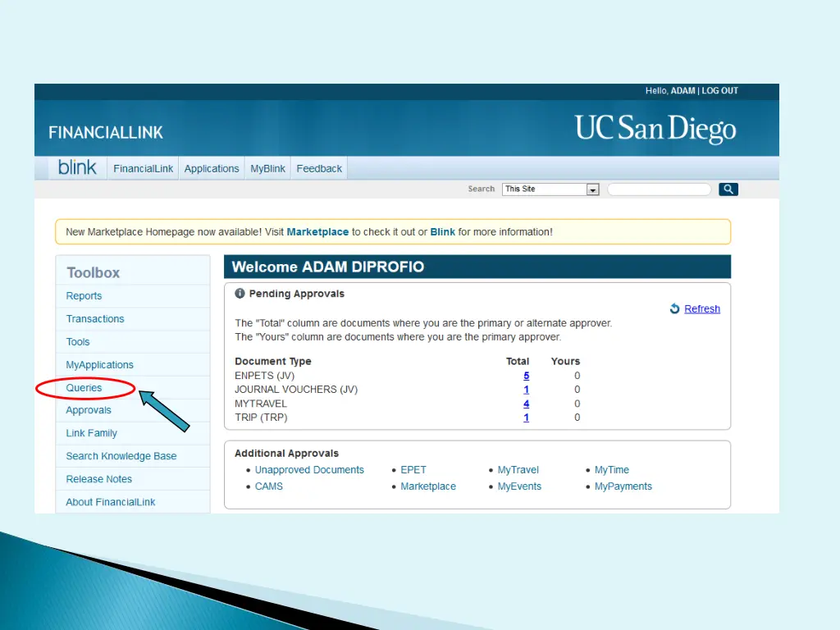
Task: Open the Feedback menu tab
Action: click(x=319, y=169)
